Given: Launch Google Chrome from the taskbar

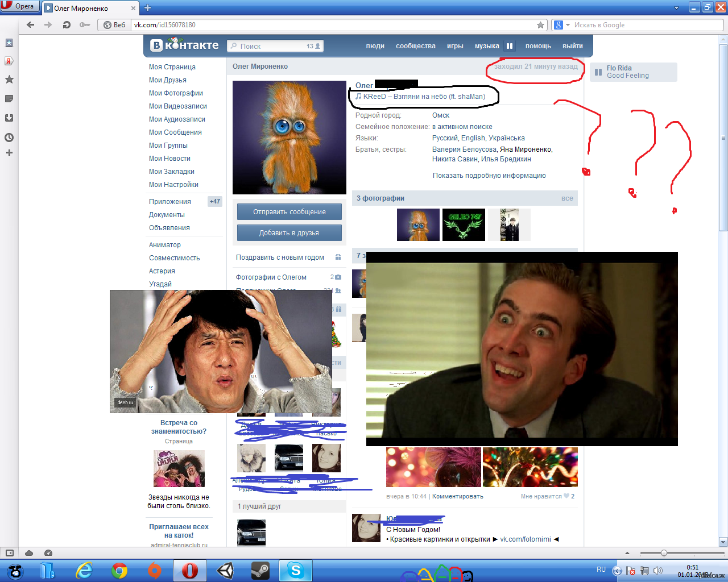Looking at the screenshot, I should pos(119,570).
